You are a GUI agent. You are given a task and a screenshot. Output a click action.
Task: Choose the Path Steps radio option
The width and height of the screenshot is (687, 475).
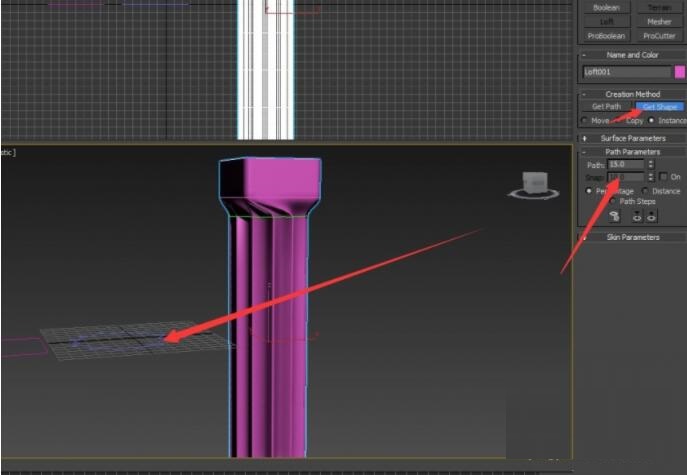(614, 201)
